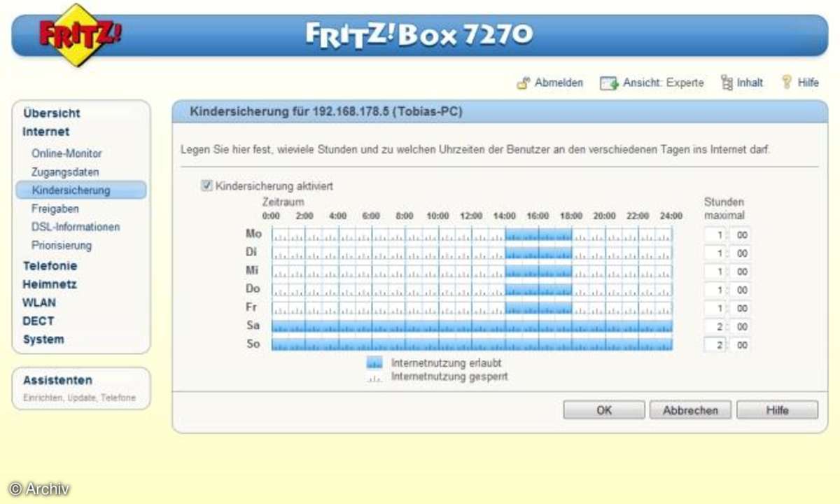Click the Thursday hours field
This screenshot has width=840, height=504.
pos(715,290)
